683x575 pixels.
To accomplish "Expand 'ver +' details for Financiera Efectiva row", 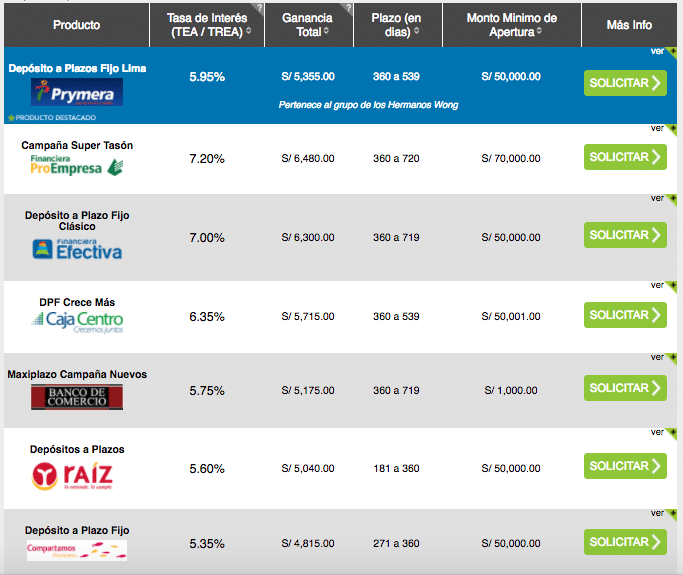I will pos(663,199).
